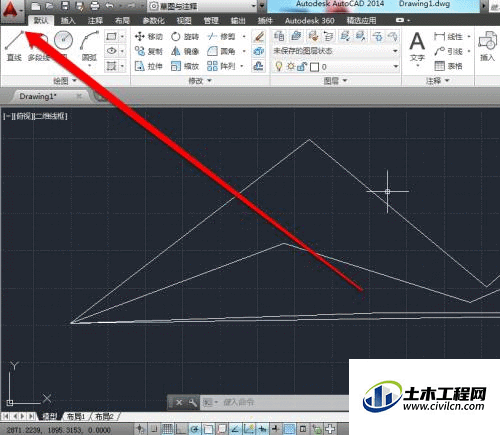Click the Insert (插入) block icon
The width and height of the screenshot is (500, 435).
click(x=487, y=47)
